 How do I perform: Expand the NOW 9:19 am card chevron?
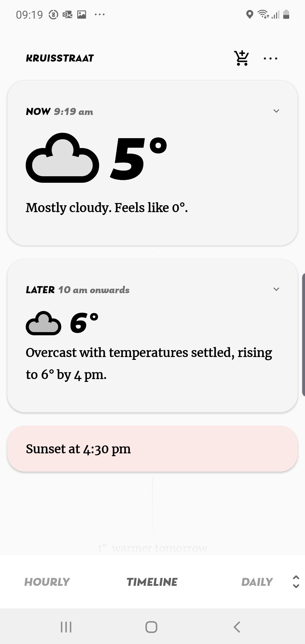tap(276, 111)
